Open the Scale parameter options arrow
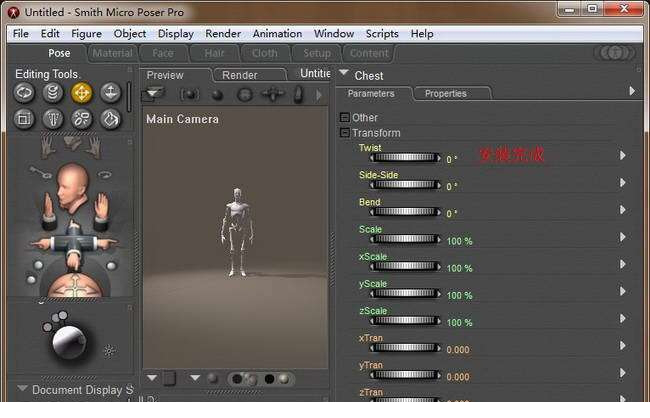Viewport: 650px width, 418px height. [x=622, y=237]
